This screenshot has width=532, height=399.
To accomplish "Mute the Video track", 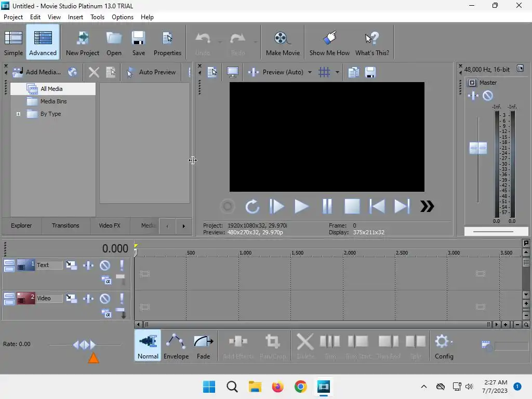I will click(x=105, y=299).
